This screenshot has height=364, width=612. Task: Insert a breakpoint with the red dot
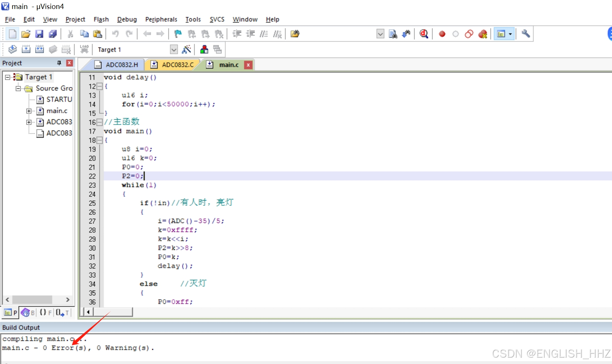(442, 34)
